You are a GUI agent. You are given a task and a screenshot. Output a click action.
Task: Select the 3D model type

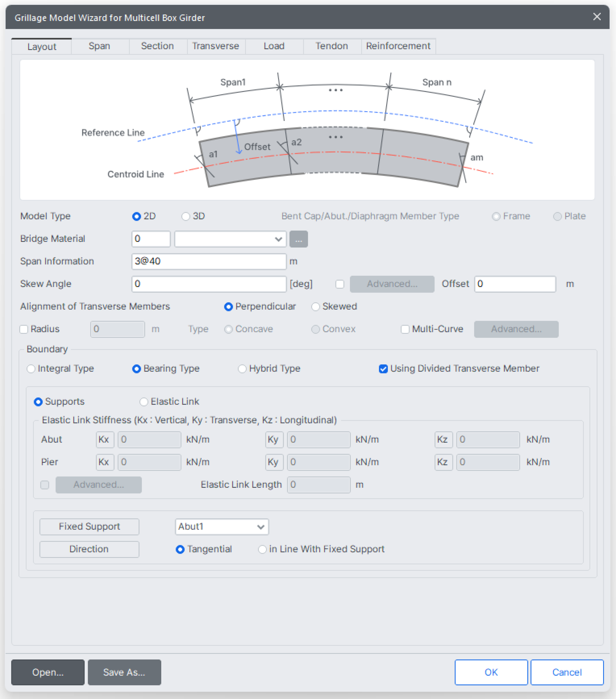(x=186, y=216)
